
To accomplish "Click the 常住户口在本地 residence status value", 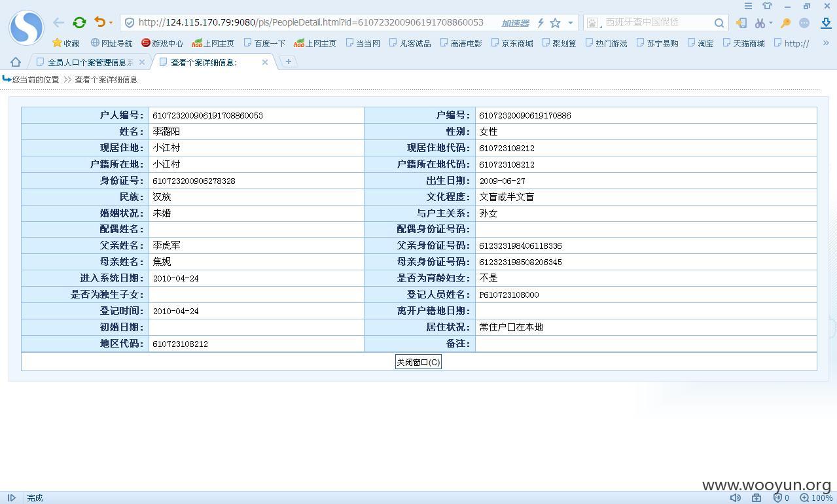I will pos(511,327).
